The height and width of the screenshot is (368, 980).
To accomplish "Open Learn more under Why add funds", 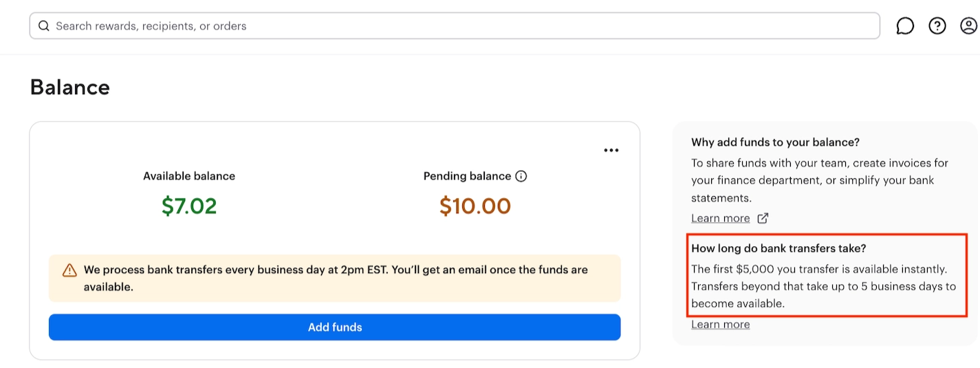I will [720, 218].
